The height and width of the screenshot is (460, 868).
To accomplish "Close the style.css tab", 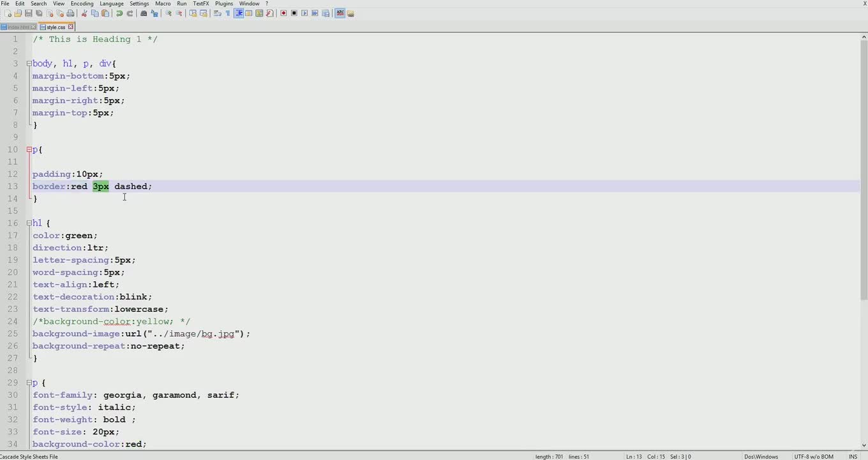I will (x=71, y=27).
